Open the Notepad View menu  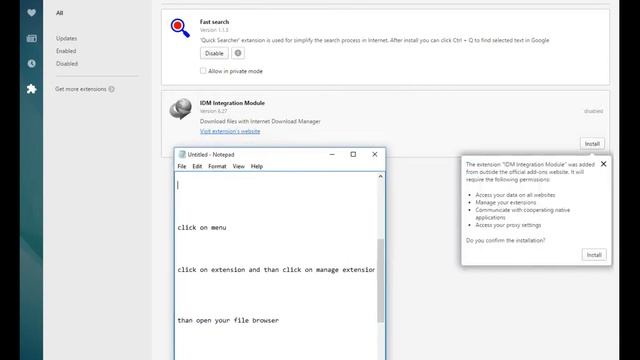(238, 166)
